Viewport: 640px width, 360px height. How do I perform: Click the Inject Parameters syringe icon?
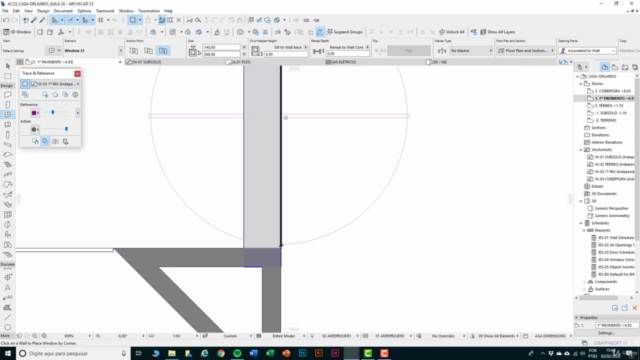(x=42, y=20)
